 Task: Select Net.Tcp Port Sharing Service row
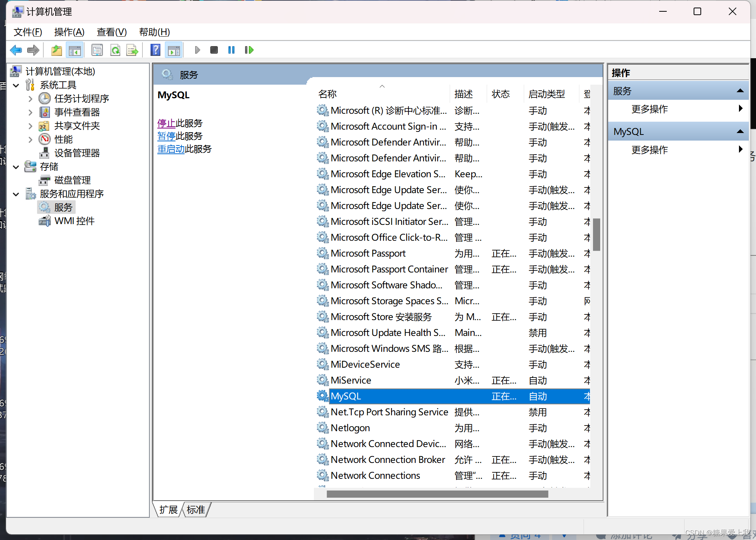(453, 412)
